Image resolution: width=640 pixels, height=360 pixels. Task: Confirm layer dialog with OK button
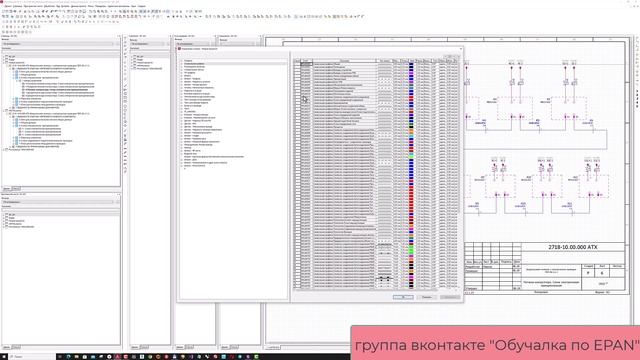point(403,297)
